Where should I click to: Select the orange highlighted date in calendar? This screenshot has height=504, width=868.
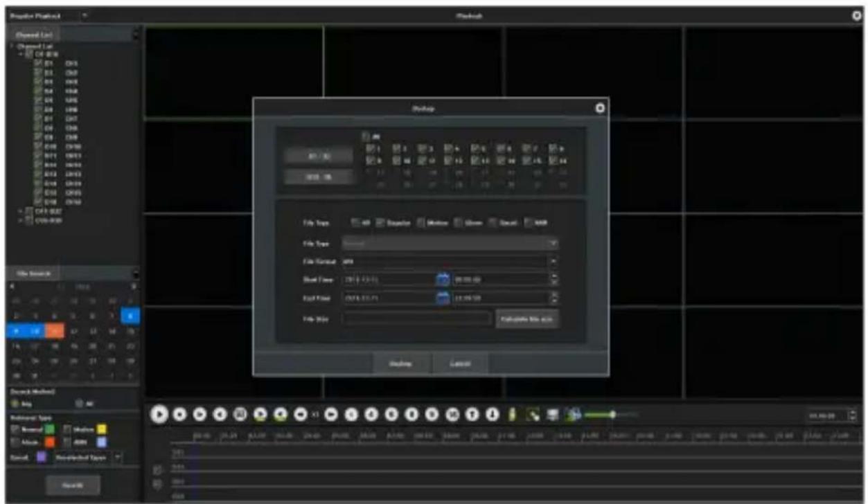tap(53, 331)
